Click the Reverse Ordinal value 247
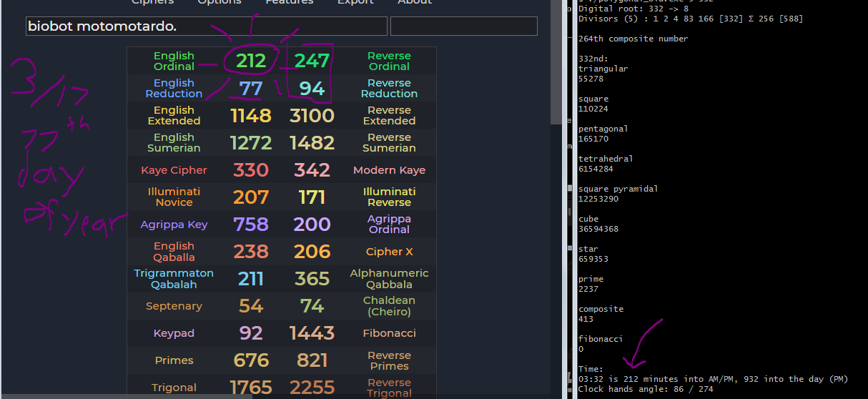The width and height of the screenshot is (868, 399). (312, 61)
